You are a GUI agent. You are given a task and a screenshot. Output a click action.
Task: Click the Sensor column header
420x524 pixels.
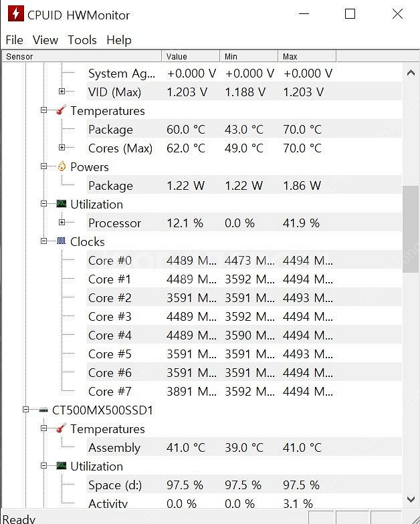tap(82, 56)
